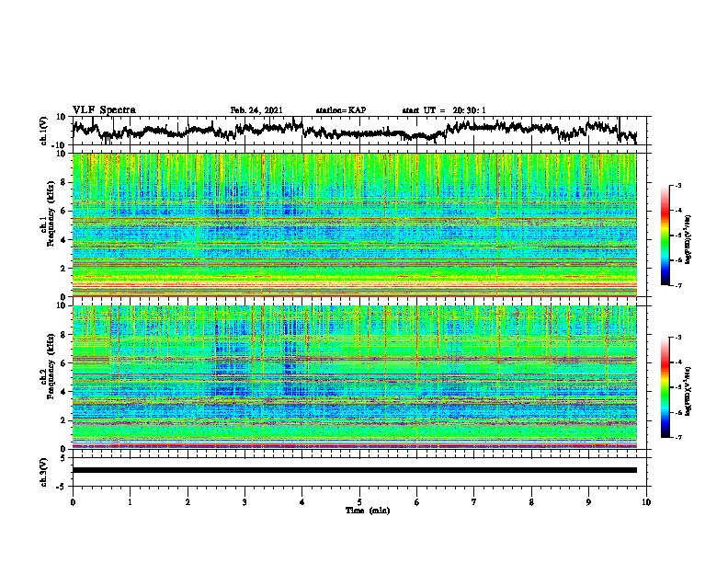Select the date text "Feb. 24, 2021"
728x563 pixels.
pos(256,110)
